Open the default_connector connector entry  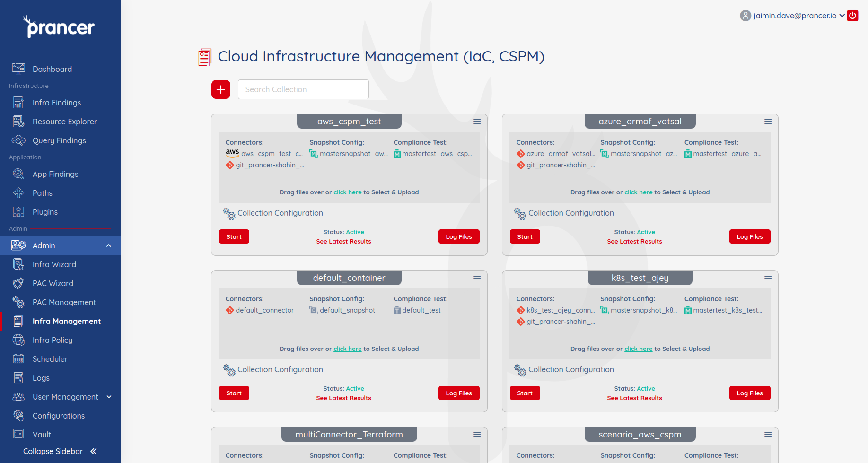(260, 310)
